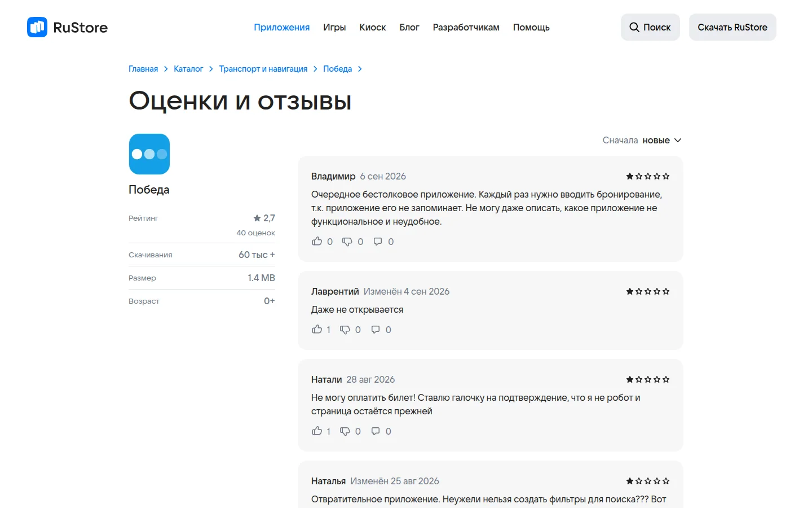
Task: Click the 60 тыс + downloads value
Action: [x=257, y=255]
